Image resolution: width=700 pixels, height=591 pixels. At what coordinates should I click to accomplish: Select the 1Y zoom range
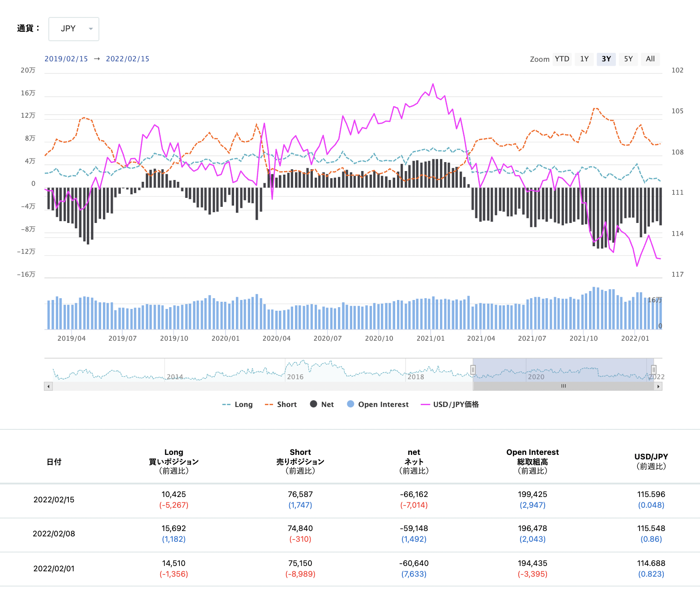tap(585, 59)
